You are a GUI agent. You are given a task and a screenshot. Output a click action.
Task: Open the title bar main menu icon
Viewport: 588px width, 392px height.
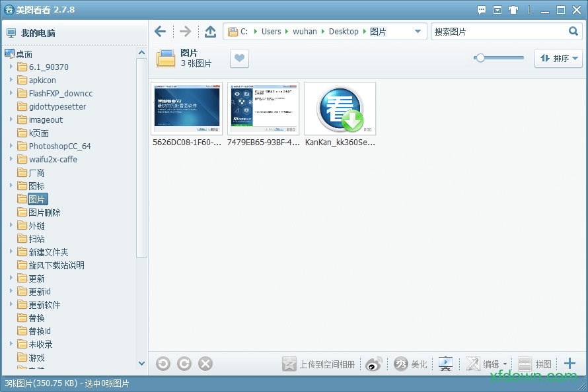pos(497,10)
